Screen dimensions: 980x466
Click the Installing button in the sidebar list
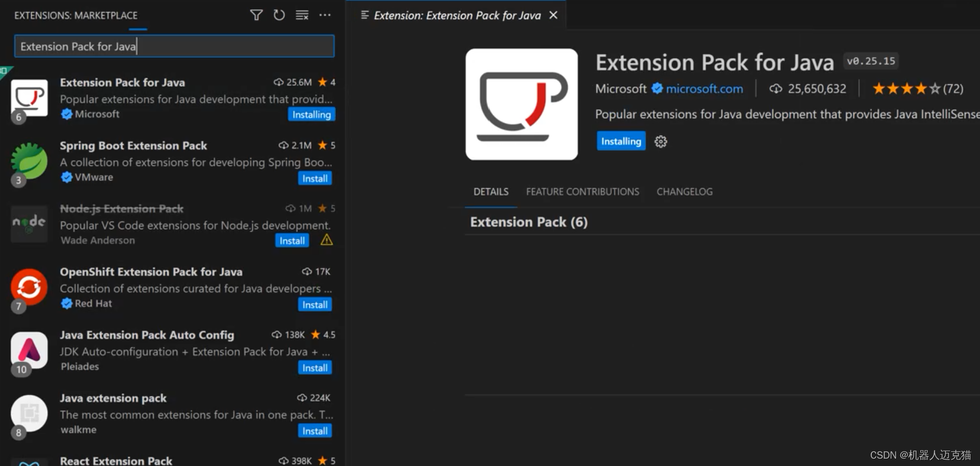(312, 114)
